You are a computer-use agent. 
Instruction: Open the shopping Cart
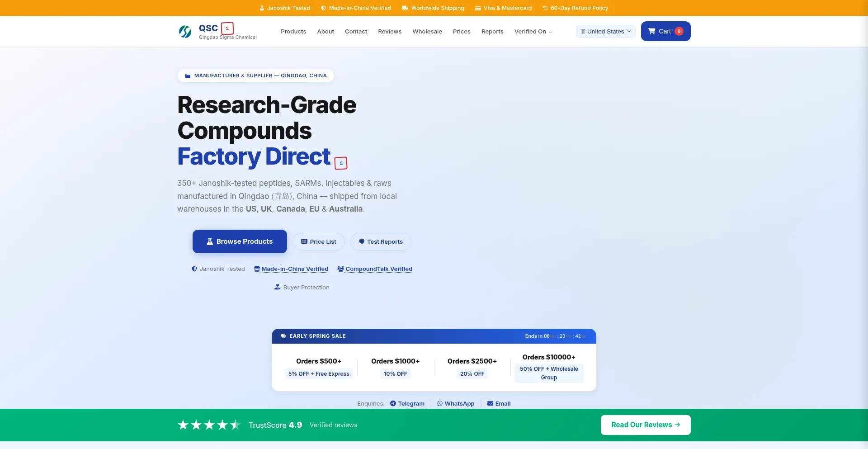(666, 31)
